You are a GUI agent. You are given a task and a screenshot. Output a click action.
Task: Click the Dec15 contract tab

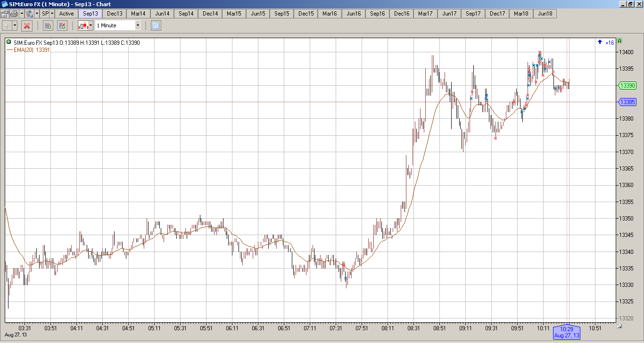[x=306, y=14]
